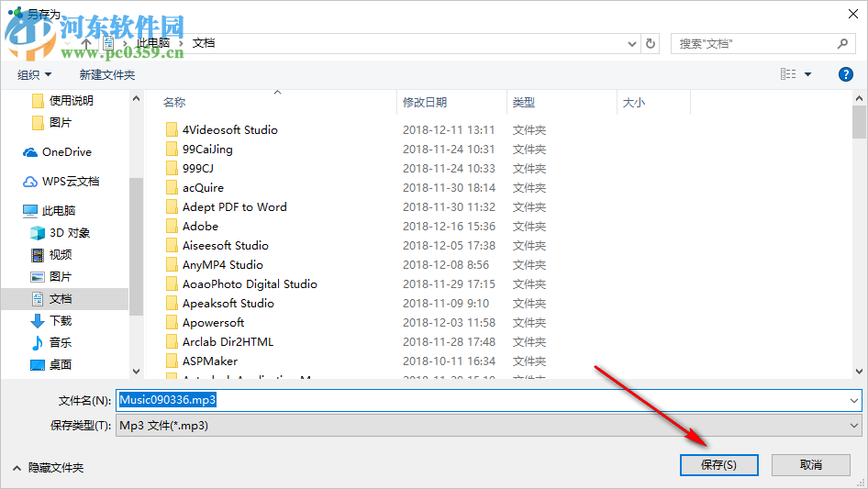The width and height of the screenshot is (868, 489).
Task: Click the refresh icon beside address bar
Action: pos(651,43)
